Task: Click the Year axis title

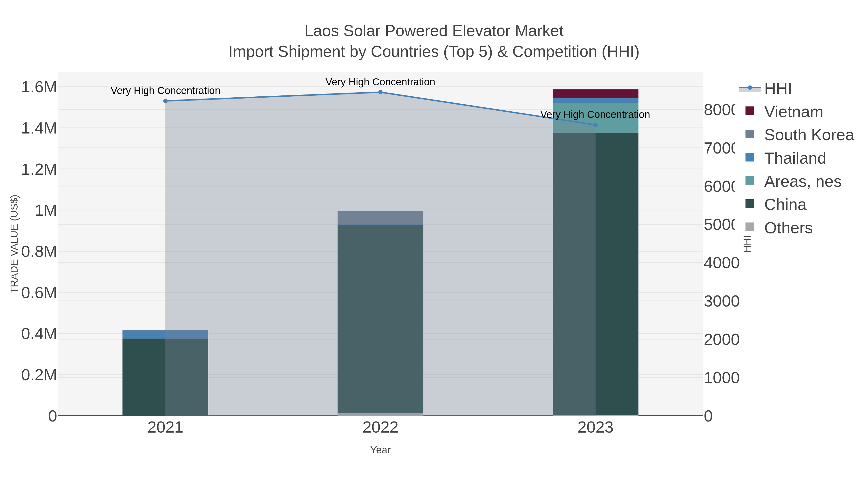Action: click(x=380, y=450)
